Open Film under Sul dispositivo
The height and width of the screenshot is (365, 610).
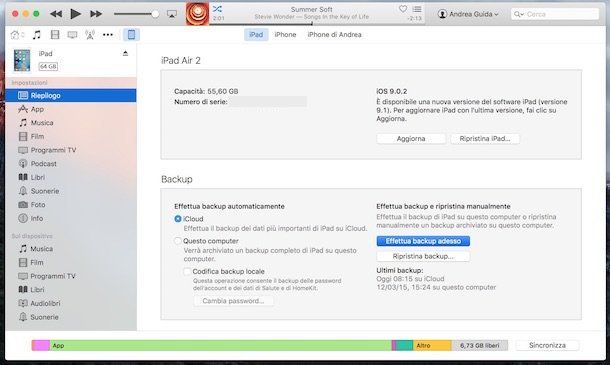pyautogui.click(x=71, y=262)
